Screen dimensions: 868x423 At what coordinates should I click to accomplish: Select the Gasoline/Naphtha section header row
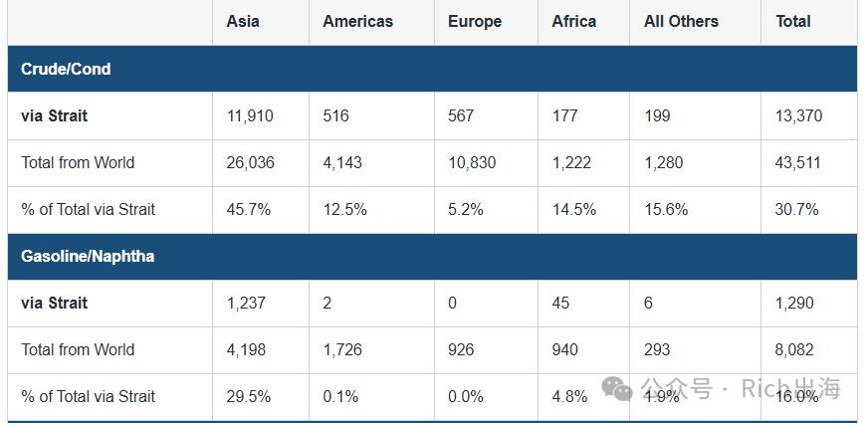coord(432,257)
